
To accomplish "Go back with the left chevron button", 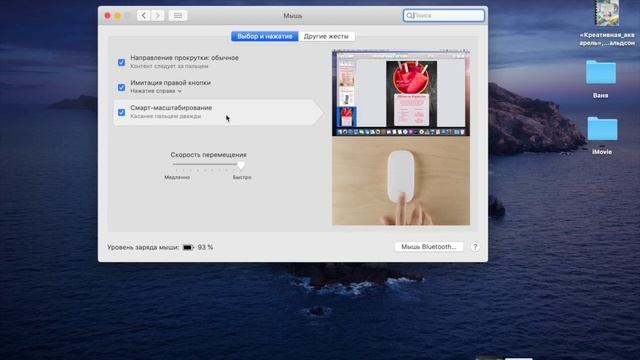I will [143, 16].
